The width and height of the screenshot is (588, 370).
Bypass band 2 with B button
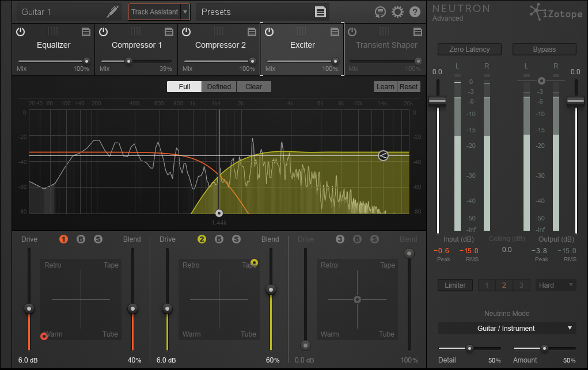click(x=219, y=239)
